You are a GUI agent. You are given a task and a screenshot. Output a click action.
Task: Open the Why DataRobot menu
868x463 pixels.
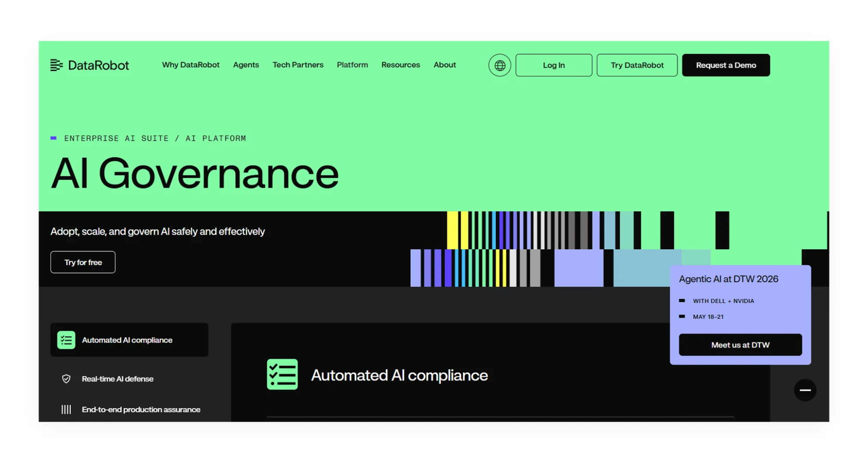pos(191,65)
